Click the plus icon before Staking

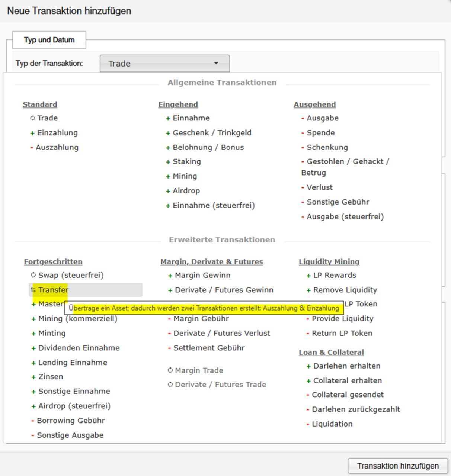pos(168,162)
